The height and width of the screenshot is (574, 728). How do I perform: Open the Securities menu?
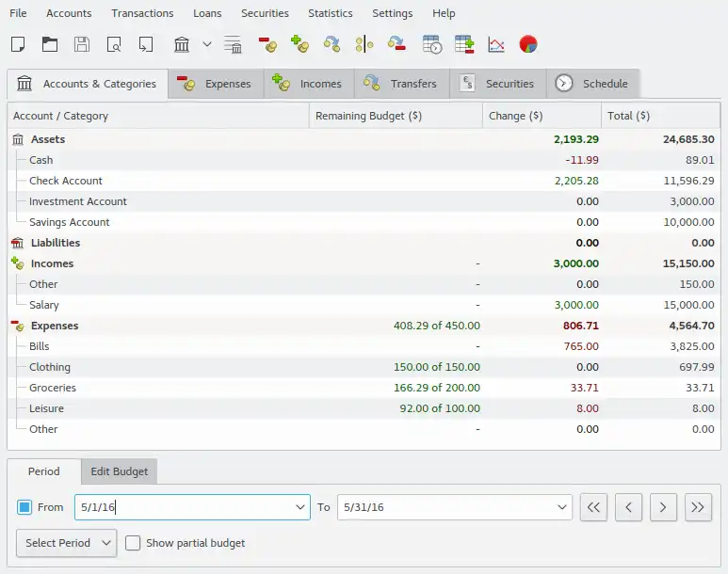point(265,13)
